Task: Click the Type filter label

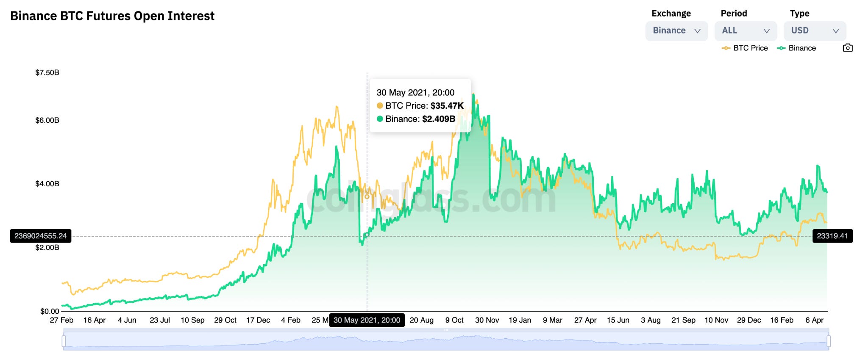Action: pyautogui.click(x=799, y=14)
